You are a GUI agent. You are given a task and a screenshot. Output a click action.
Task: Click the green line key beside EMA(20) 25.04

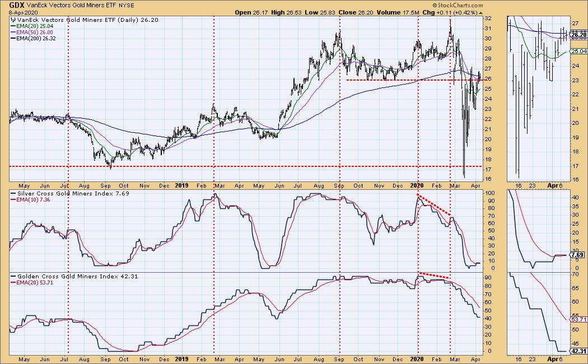click(x=13, y=26)
